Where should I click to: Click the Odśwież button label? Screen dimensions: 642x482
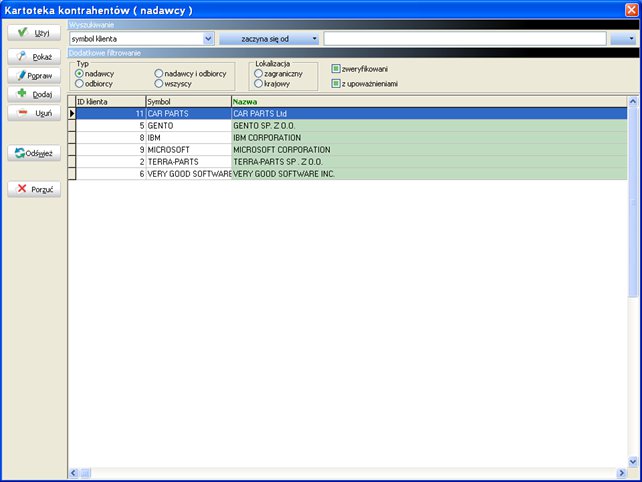39,154
